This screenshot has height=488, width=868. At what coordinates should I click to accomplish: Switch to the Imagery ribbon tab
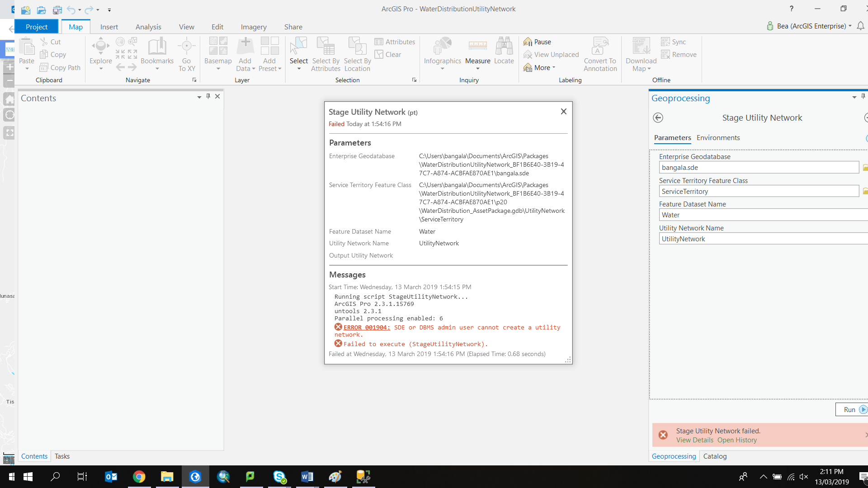coord(254,27)
